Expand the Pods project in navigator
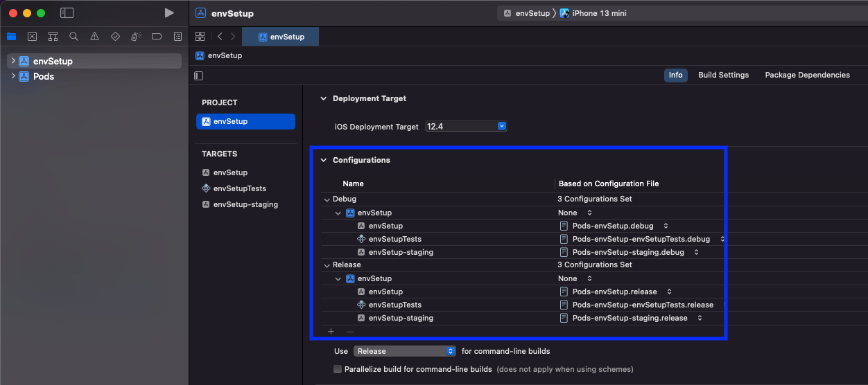Screen dimensions: 868x385 click(13, 76)
